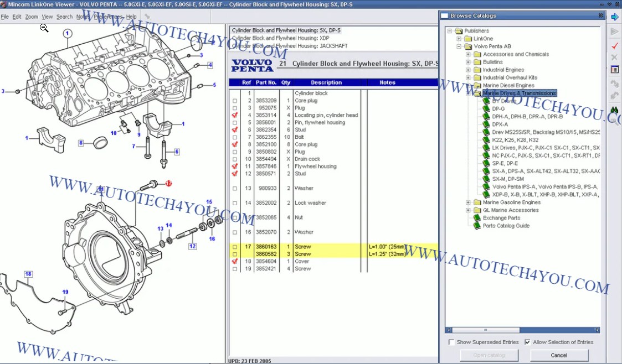Image resolution: width=622 pixels, height=364 pixels.
Task: Open the parts list view icon
Action: coord(614,69)
